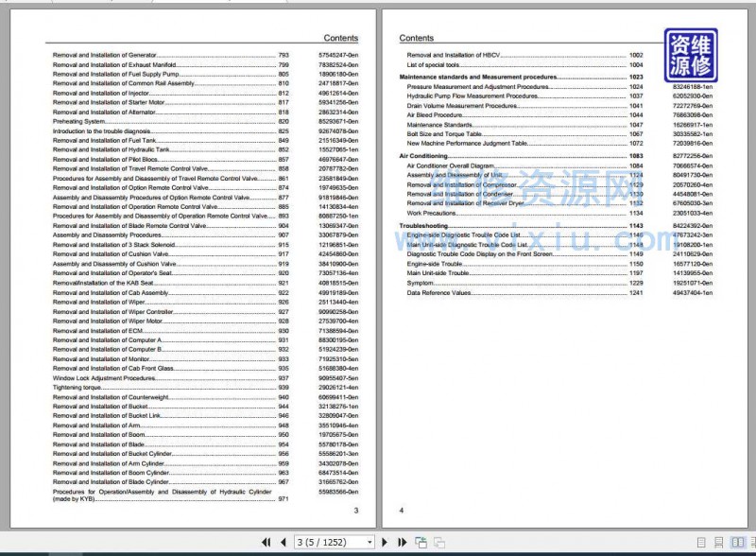Image resolution: width=756 pixels, height=556 pixels.
Task: Click 'Removal and Installation of Boom Cylinder'
Action: (x=111, y=473)
